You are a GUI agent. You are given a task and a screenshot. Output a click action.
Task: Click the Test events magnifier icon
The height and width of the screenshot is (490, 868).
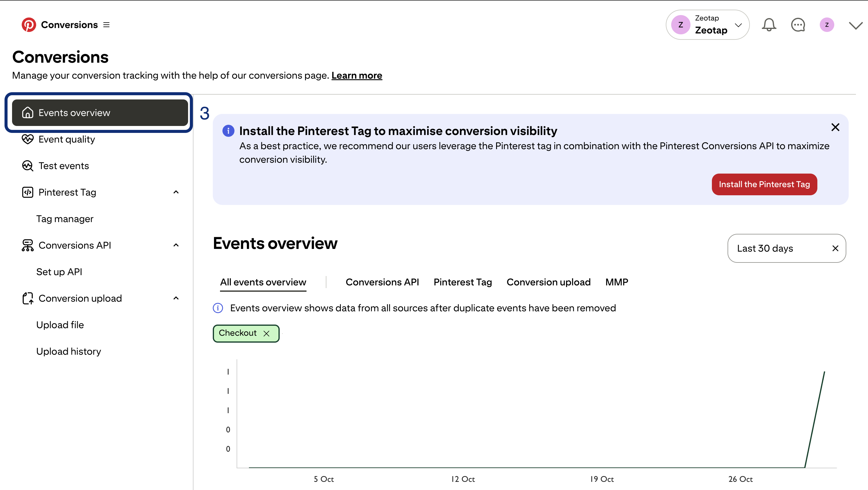pyautogui.click(x=28, y=166)
